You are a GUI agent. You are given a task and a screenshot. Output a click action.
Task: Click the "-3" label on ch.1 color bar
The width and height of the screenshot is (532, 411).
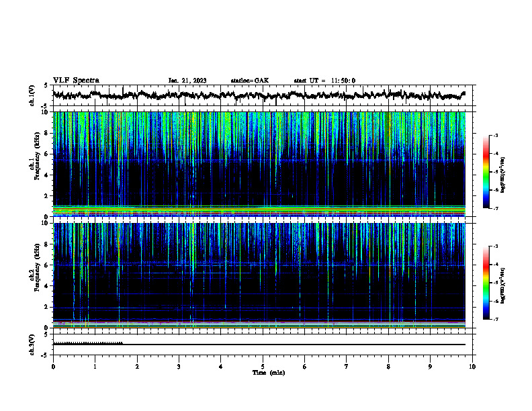(495, 136)
